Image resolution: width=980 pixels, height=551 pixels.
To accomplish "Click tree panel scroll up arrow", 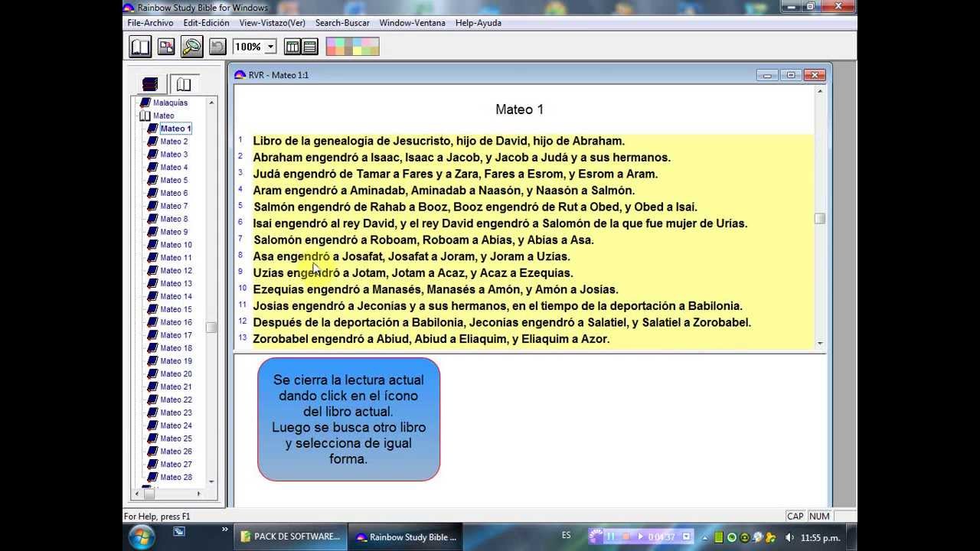I will [x=211, y=103].
